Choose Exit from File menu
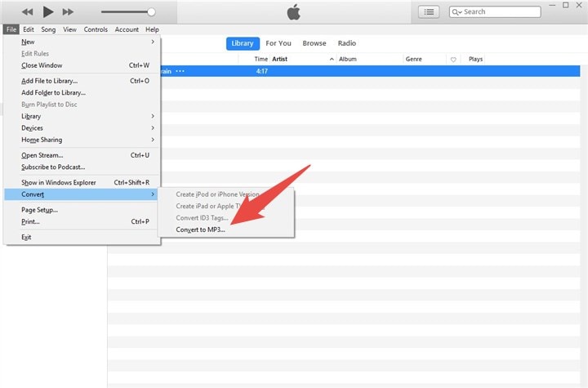This screenshot has width=588, height=388. point(82,237)
